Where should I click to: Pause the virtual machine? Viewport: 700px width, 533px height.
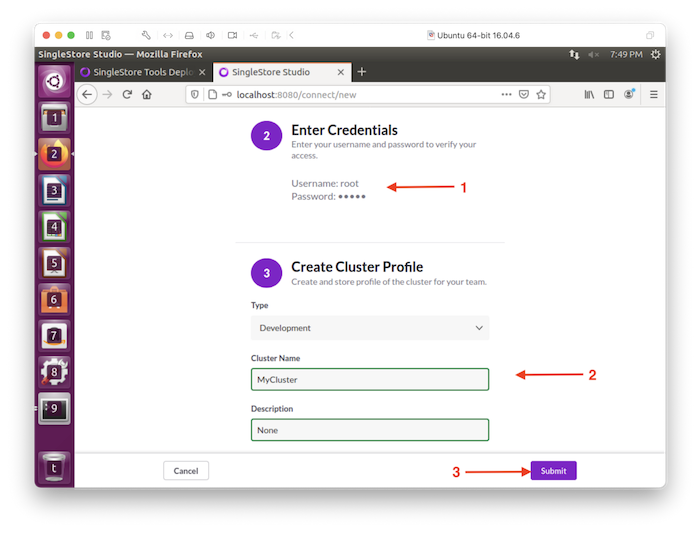[89, 35]
